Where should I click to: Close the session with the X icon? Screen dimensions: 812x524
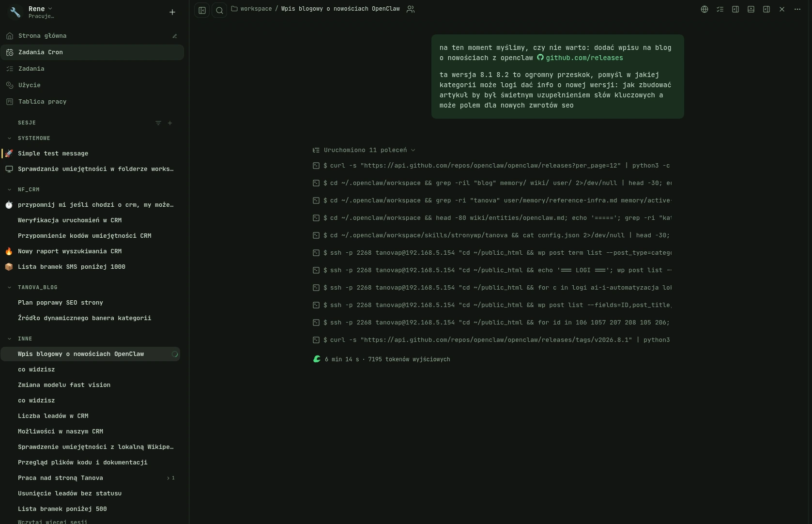pyautogui.click(x=782, y=9)
